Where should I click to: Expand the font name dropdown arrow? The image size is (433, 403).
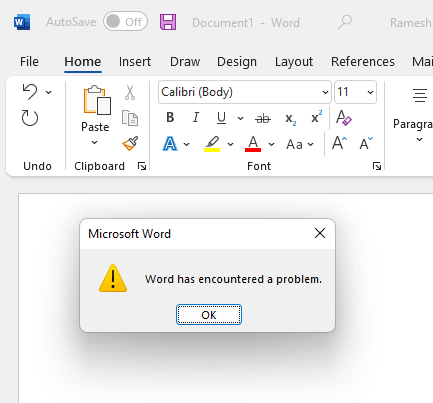pyautogui.click(x=325, y=92)
